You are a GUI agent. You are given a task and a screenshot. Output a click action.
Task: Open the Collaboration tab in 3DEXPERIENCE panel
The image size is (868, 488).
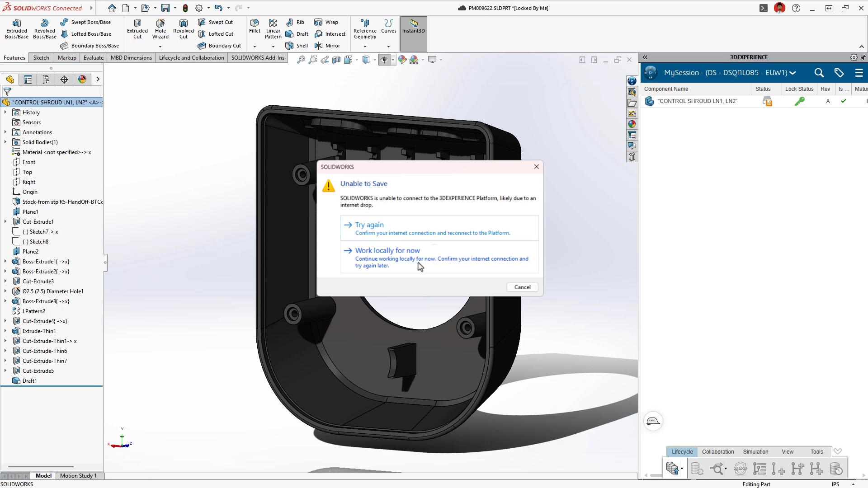click(717, 451)
